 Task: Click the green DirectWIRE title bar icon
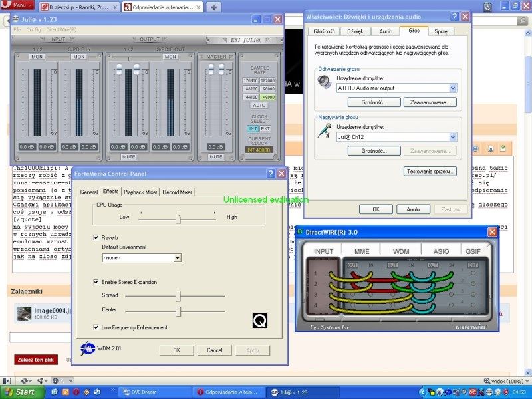(x=300, y=232)
